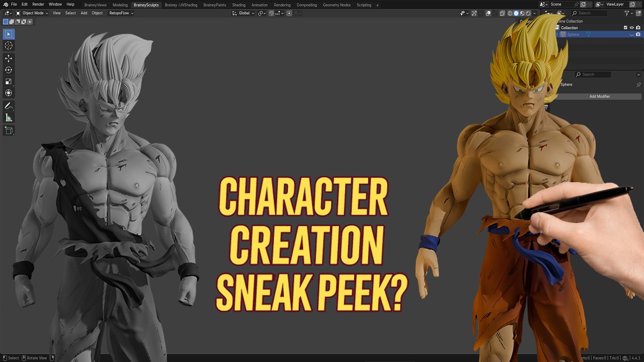644x362 pixels.
Task: Open the viewport Add menu
Action: [84, 13]
